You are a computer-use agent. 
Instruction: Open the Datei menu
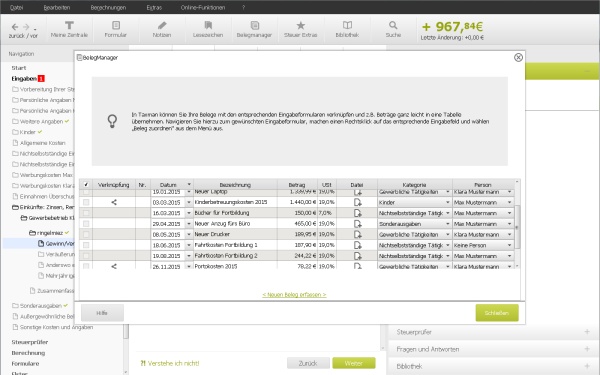pyautogui.click(x=16, y=7)
